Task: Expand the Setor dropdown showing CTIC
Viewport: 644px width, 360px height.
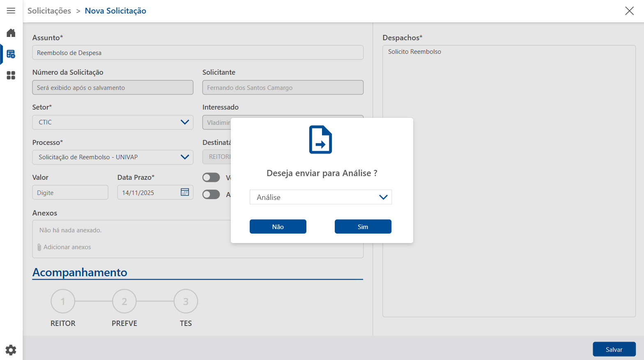Action: [113, 122]
